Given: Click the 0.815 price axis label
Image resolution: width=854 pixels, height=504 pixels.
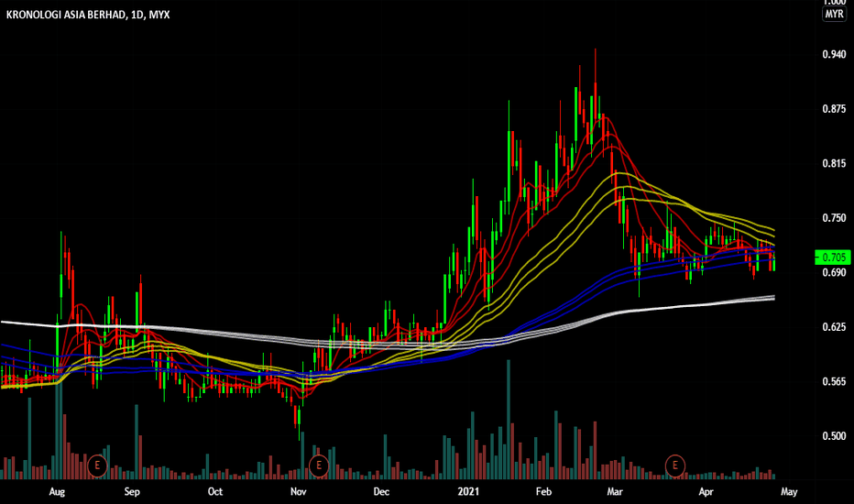Looking at the screenshot, I should (834, 163).
